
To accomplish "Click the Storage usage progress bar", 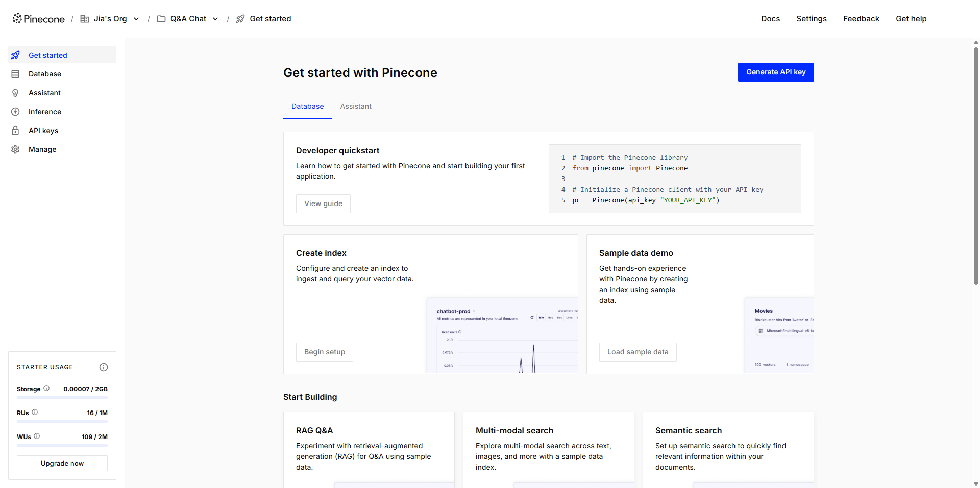I will point(62,398).
